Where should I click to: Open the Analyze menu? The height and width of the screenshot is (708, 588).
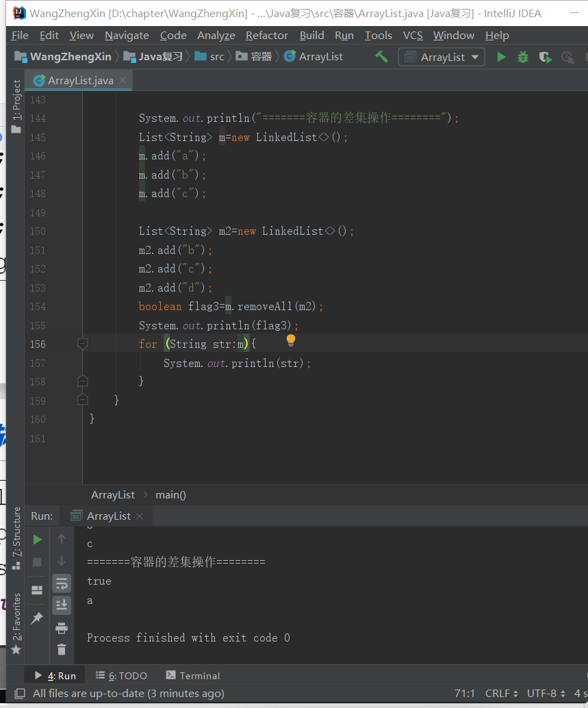point(216,35)
